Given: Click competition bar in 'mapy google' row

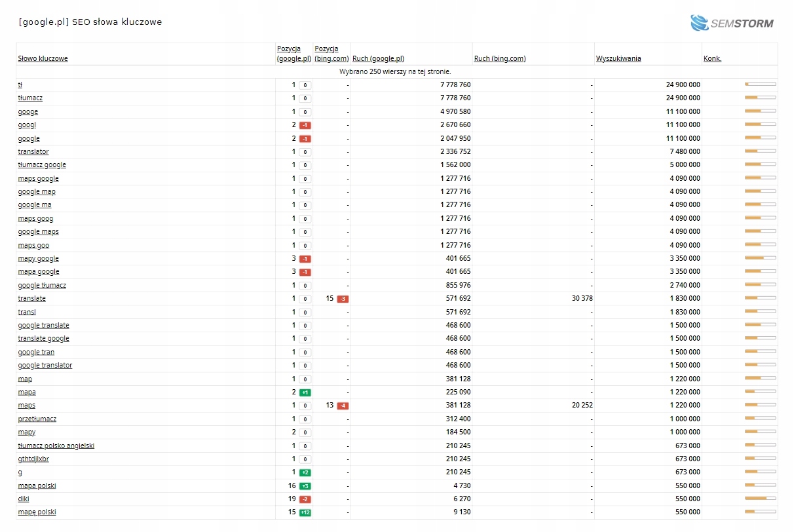Looking at the screenshot, I should point(761,258).
